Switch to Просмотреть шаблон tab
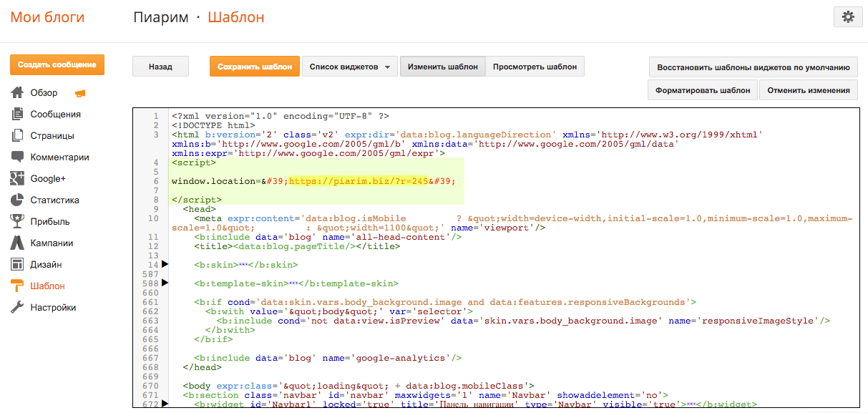Viewport: 868px width, 413px height. click(x=535, y=67)
